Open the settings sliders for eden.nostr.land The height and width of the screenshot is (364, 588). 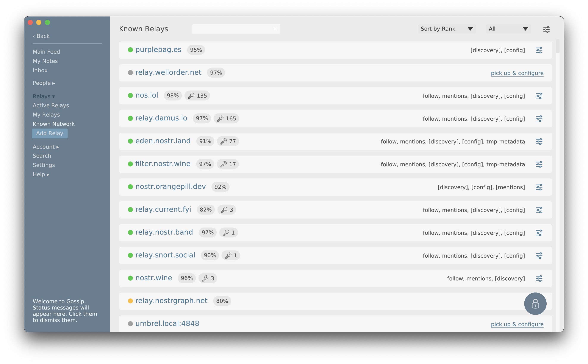point(539,141)
